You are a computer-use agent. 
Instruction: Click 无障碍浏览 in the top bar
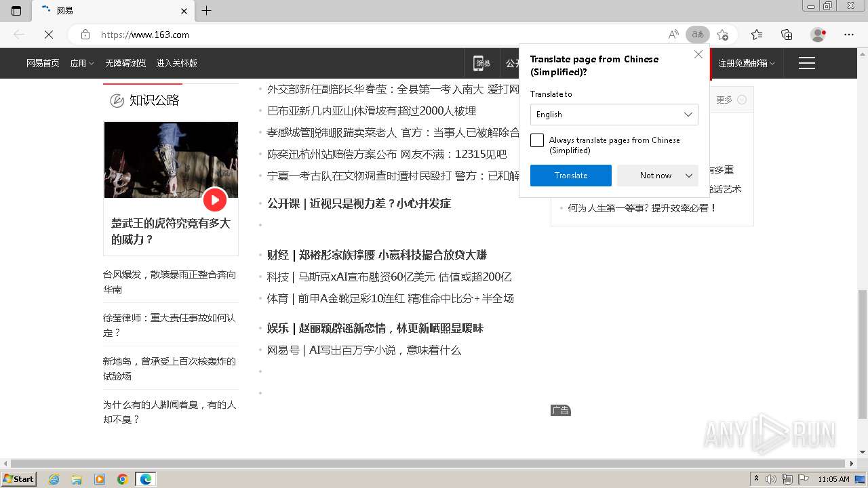pos(125,63)
